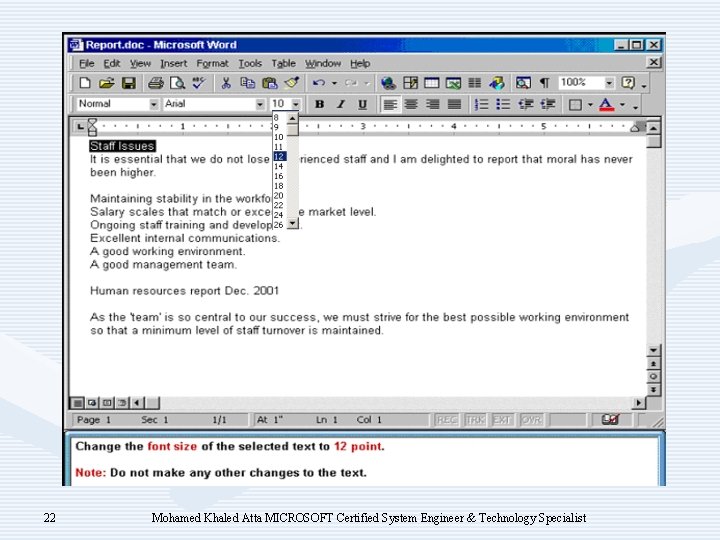Toggle Underline formatting
The image size is (720, 540).
pos(362,105)
